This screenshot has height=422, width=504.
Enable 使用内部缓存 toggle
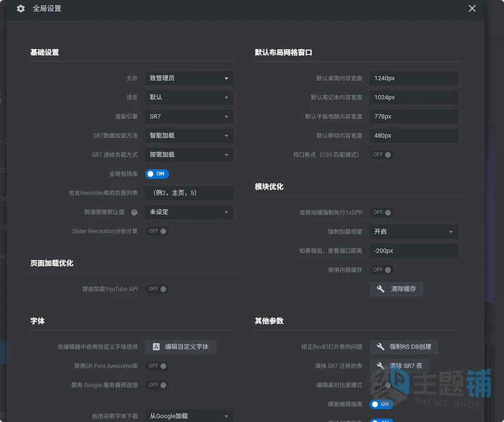(382, 270)
